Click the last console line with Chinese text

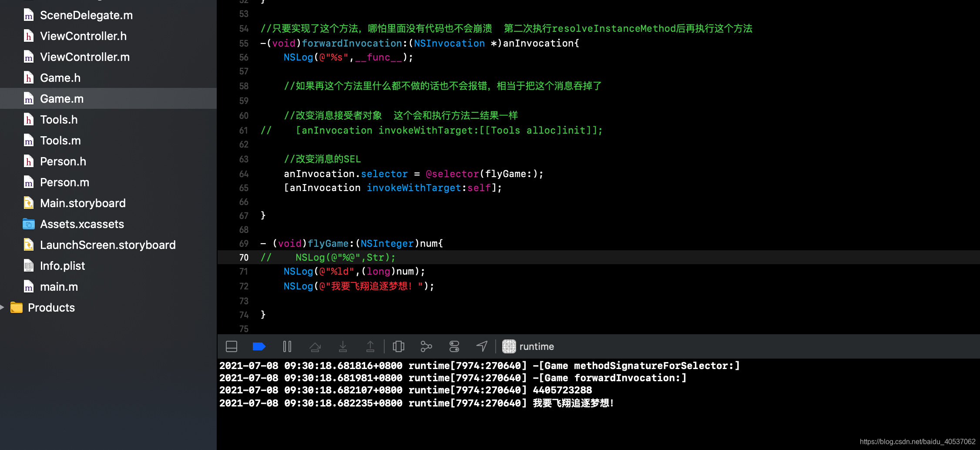[x=416, y=403]
